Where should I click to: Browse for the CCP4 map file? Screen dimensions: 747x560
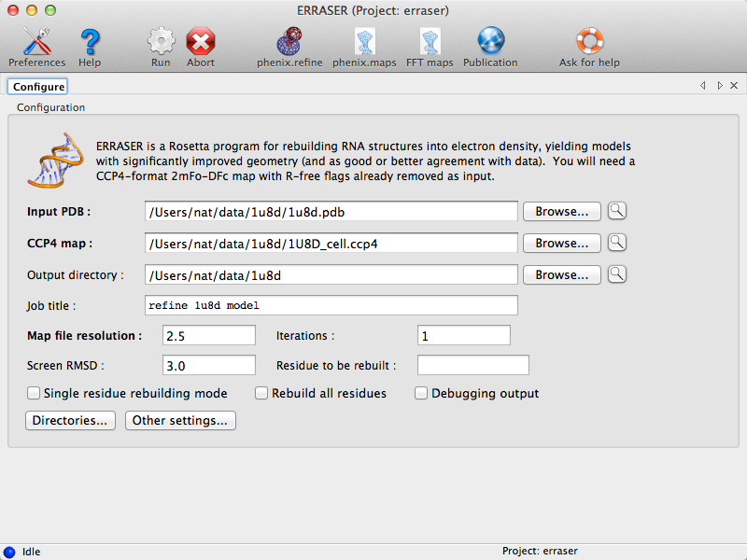click(561, 243)
